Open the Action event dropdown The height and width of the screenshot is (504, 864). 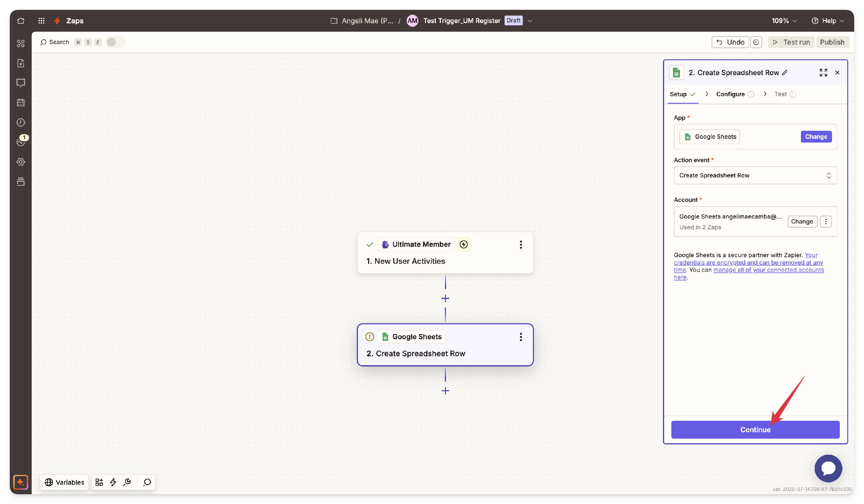click(x=755, y=176)
